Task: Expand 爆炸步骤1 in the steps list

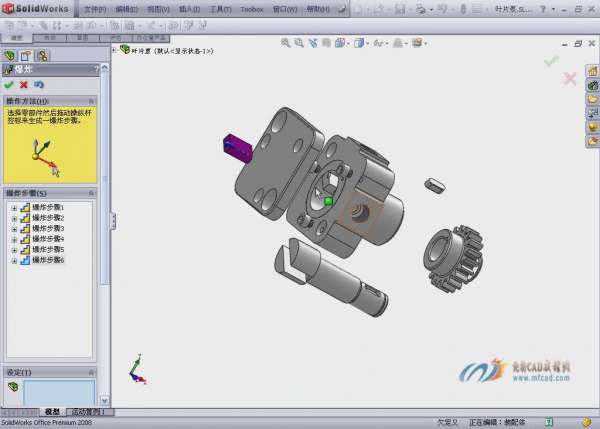Action: click(13, 207)
